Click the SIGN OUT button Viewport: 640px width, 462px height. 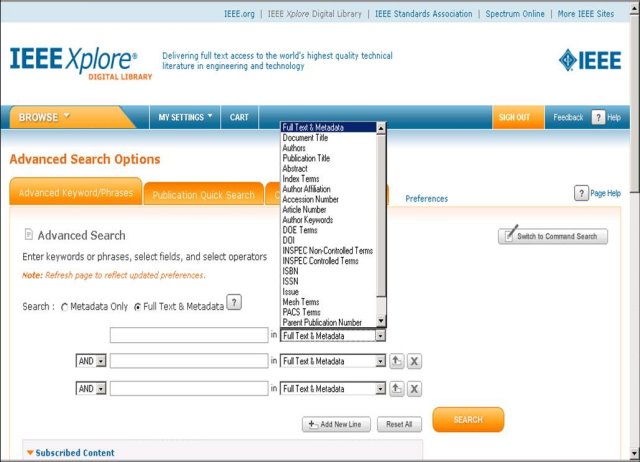[518, 118]
